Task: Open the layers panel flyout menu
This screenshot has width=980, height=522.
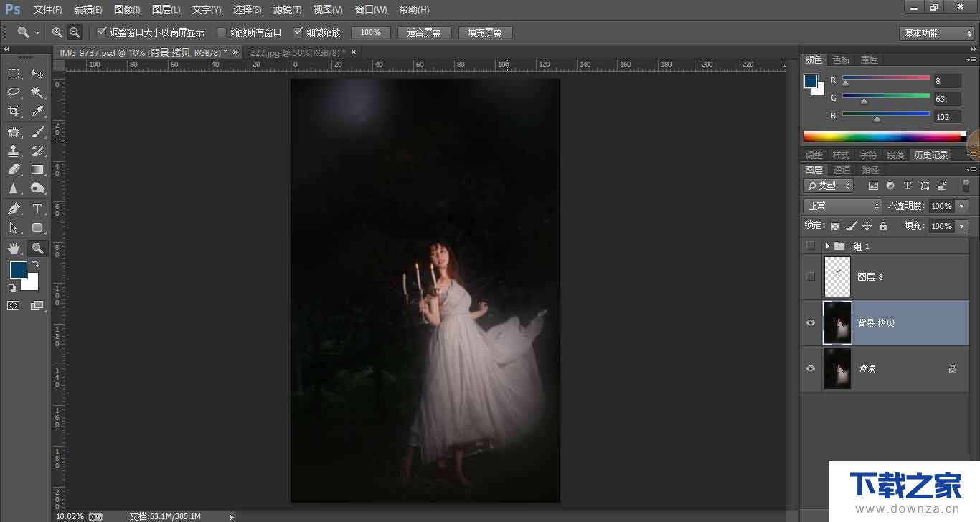Action: (971, 170)
